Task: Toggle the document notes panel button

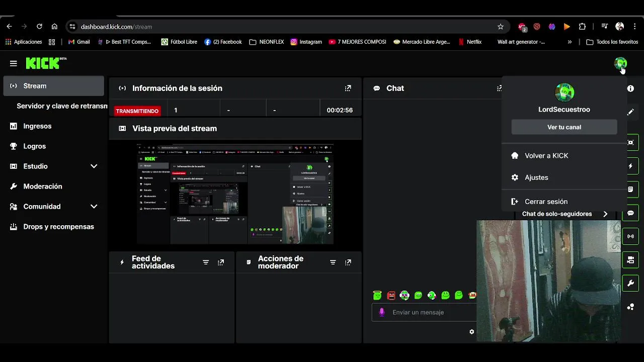Action: point(630,190)
